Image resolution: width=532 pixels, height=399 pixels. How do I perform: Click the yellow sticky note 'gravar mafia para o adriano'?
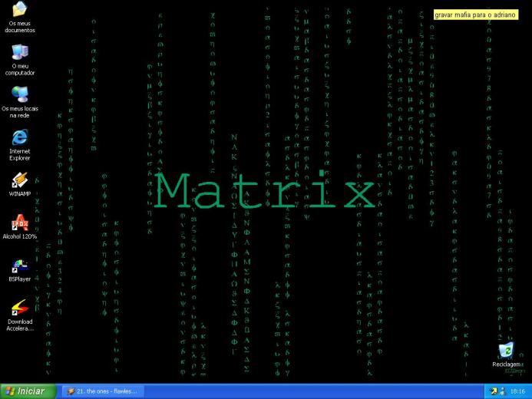[x=476, y=15]
